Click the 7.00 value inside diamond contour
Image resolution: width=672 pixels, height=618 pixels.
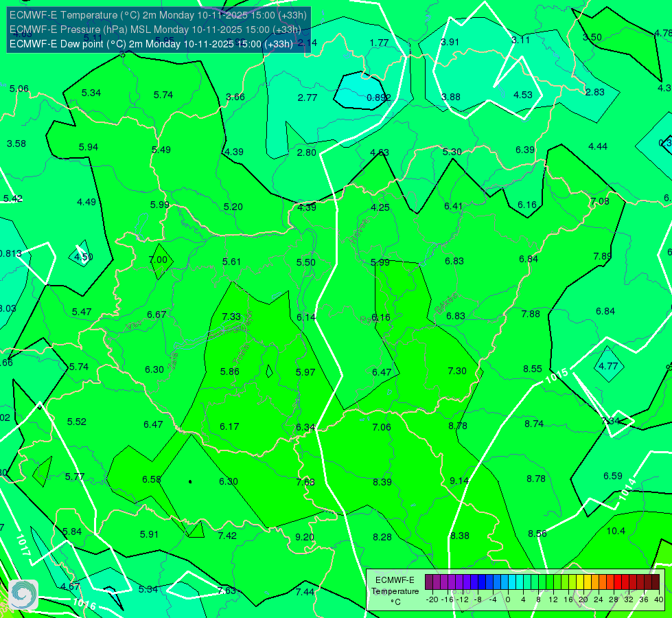pos(158,260)
